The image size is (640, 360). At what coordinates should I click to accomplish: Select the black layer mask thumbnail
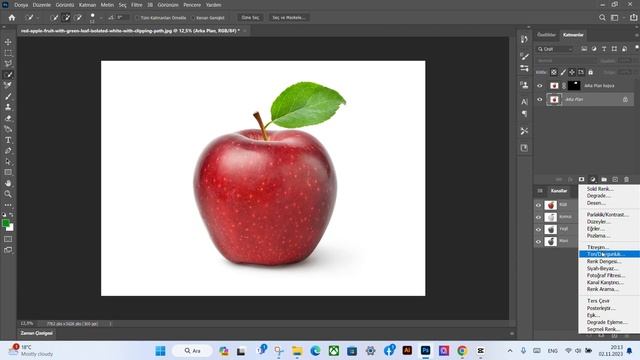[x=574, y=86]
